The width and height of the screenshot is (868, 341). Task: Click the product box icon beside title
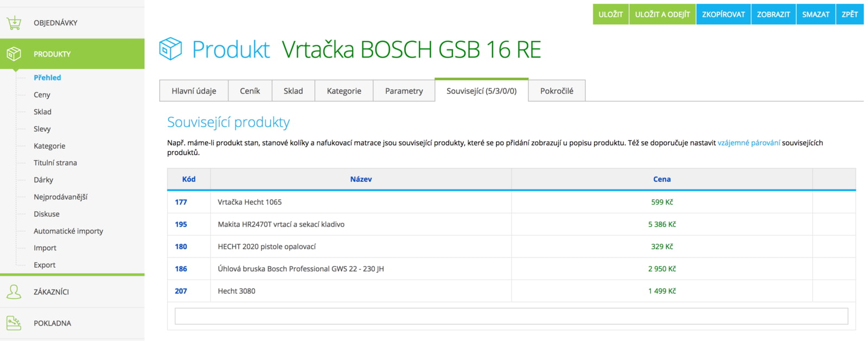click(170, 49)
